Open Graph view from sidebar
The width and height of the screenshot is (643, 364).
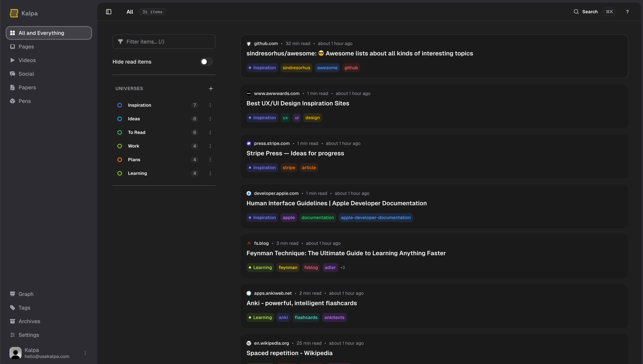26,294
